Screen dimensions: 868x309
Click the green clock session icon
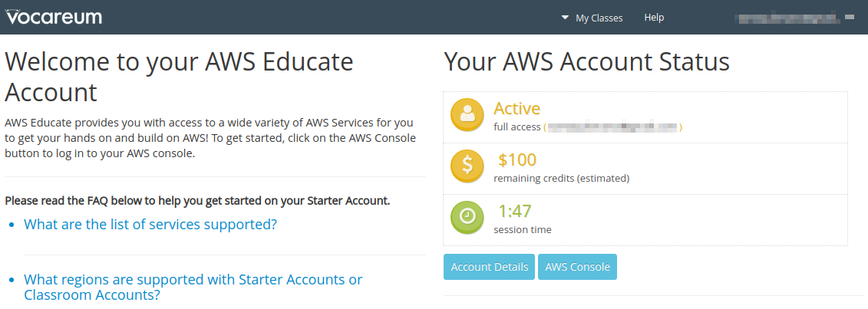pyautogui.click(x=467, y=218)
